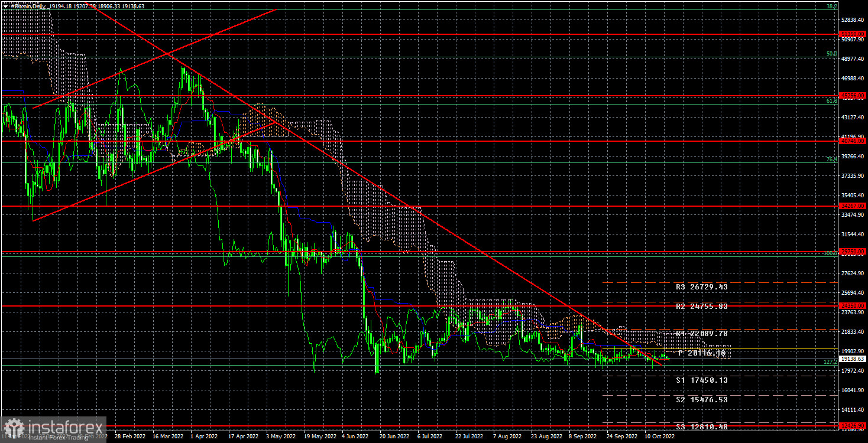868x443 pixels.
Task: Click the 25694.40 price scale value
Action: pos(853,293)
